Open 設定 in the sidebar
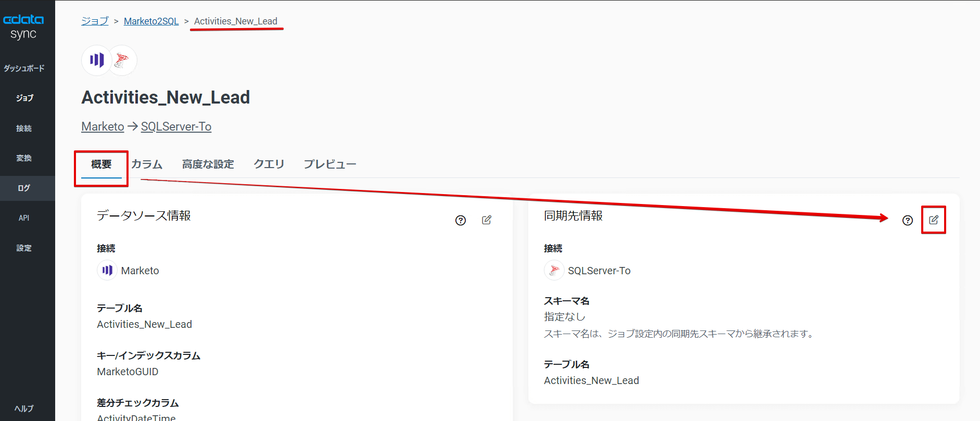Image resolution: width=980 pixels, height=421 pixels. coord(24,248)
